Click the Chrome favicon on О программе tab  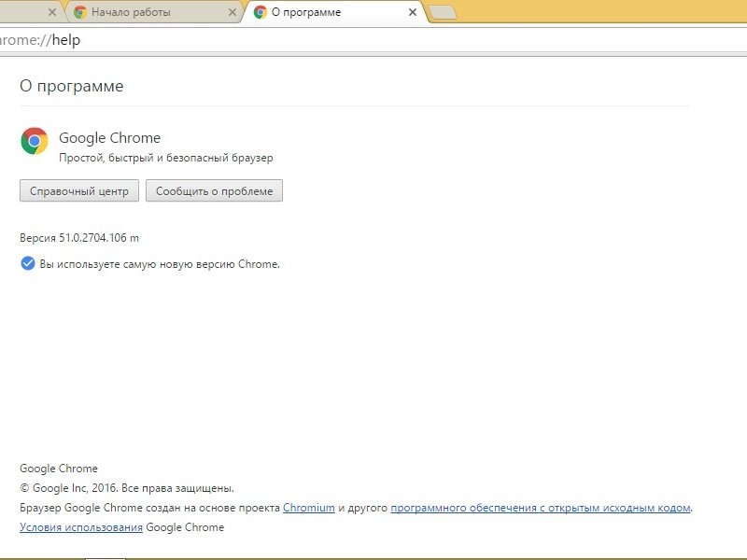[x=261, y=12]
